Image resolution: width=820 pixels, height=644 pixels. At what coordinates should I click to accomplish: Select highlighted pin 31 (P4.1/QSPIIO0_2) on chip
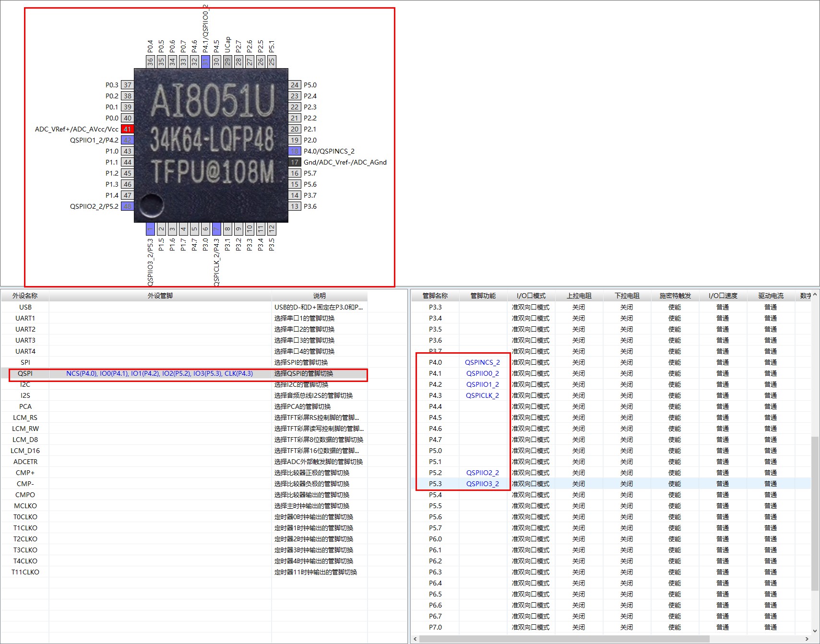pos(205,61)
